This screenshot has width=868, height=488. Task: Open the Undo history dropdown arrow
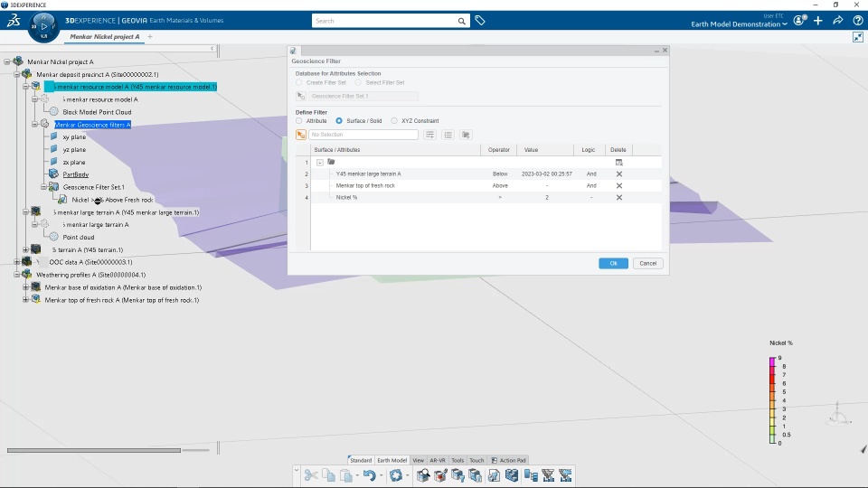pyautogui.click(x=382, y=475)
